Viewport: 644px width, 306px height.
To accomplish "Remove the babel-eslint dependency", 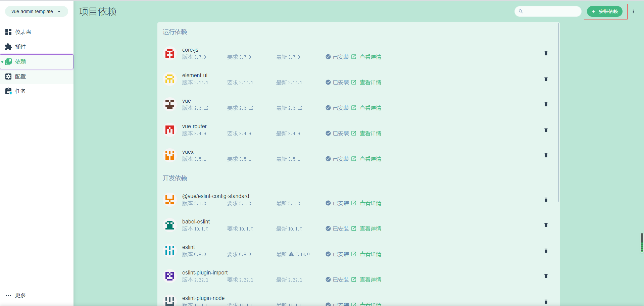I will [546, 225].
